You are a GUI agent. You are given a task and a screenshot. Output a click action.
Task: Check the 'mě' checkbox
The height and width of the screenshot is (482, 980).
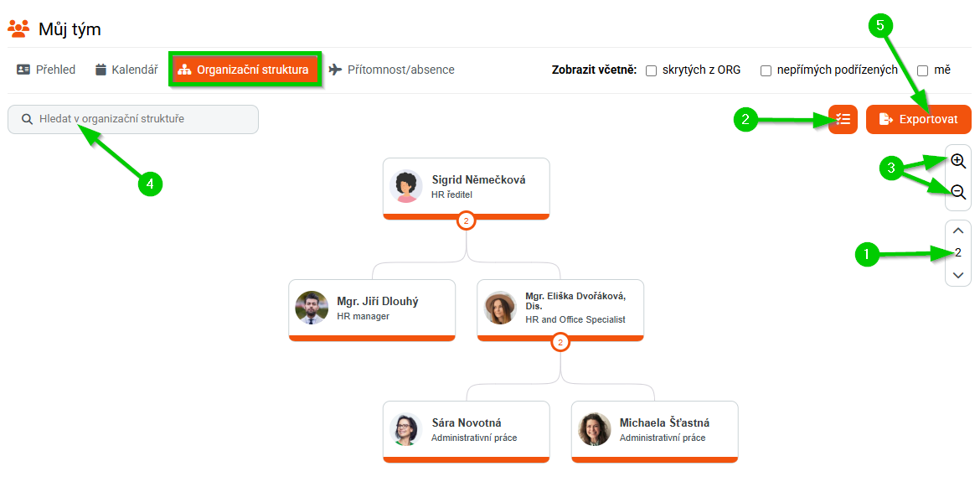[x=922, y=71]
